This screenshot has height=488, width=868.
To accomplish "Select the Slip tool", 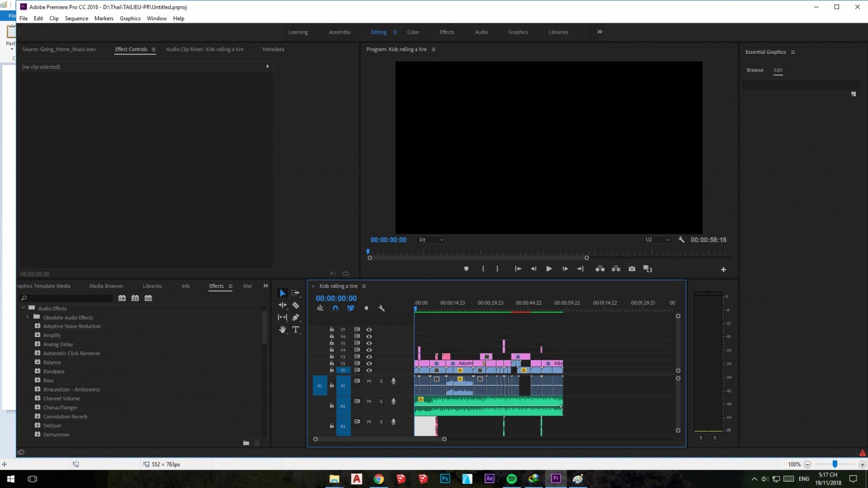I will click(x=282, y=317).
